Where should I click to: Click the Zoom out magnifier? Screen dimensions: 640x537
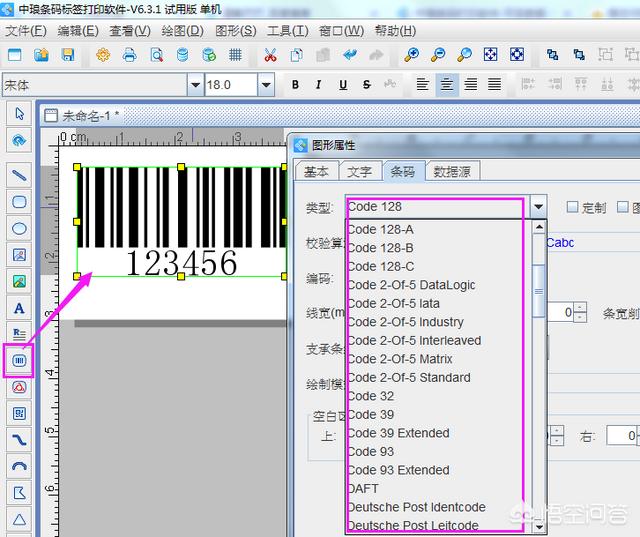(438, 54)
